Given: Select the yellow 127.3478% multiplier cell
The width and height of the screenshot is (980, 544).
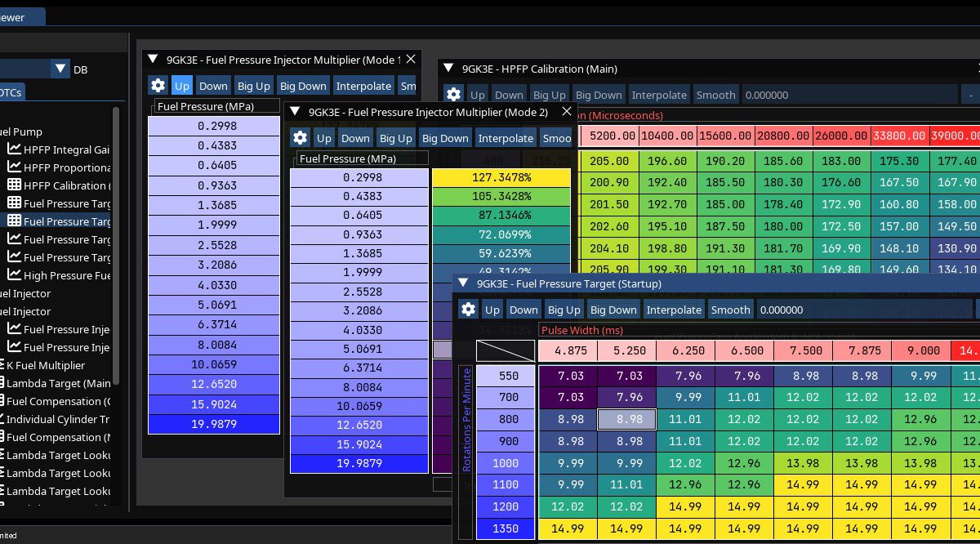Looking at the screenshot, I should pyautogui.click(x=501, y=178).
